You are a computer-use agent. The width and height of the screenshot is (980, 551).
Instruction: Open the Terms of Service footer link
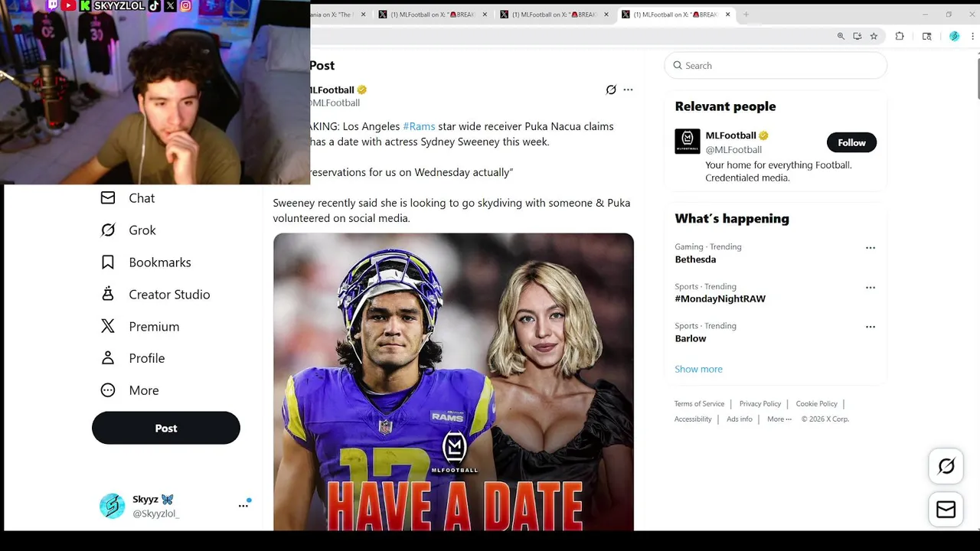tap(699, 404)
